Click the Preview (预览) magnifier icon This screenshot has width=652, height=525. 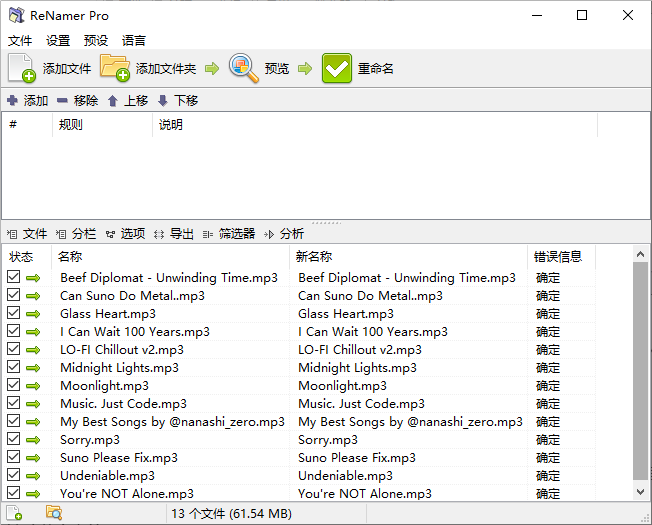pos(244,68)
